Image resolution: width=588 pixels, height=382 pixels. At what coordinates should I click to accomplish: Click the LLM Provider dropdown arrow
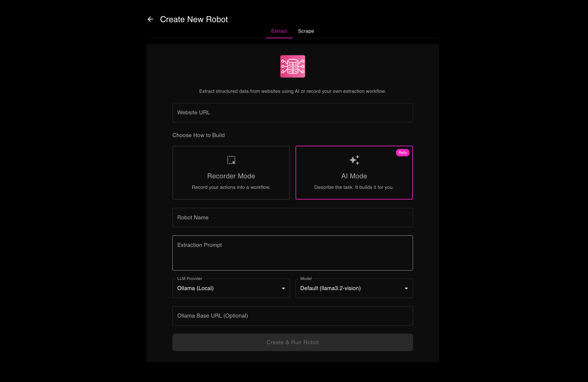[283, 288]
